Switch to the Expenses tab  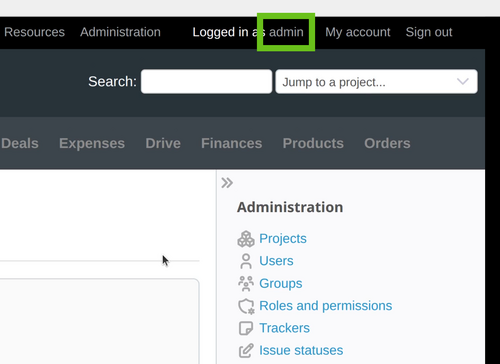click(x=92, y=143)
